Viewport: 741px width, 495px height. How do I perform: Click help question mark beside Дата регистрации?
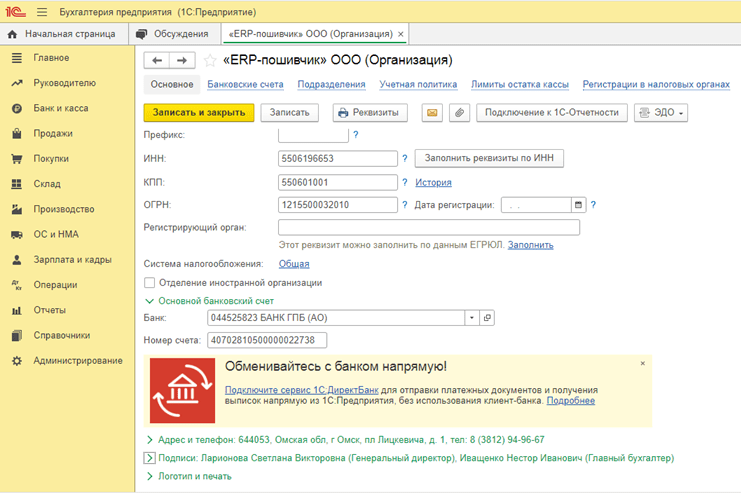pos(594,205)
